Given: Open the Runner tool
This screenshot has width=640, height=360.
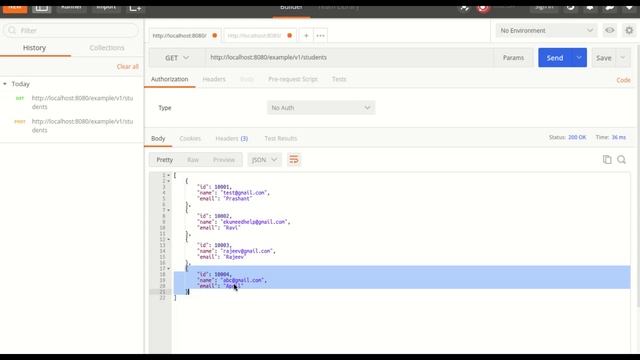Looking at the screenshot, I should (71, 8).
